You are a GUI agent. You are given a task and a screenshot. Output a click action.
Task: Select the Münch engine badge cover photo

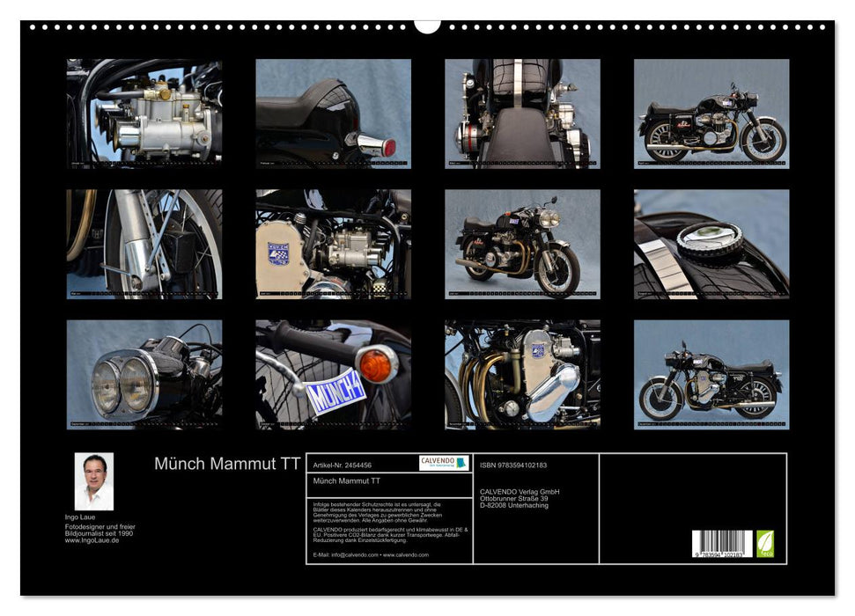click(333, 245)
